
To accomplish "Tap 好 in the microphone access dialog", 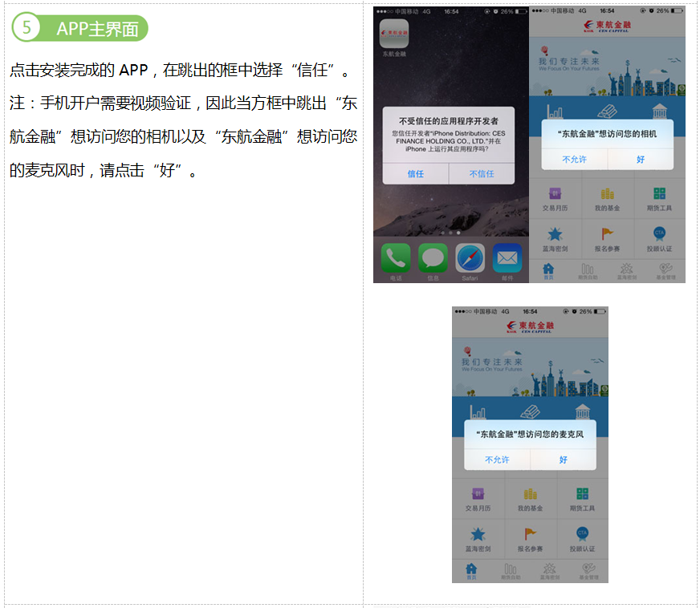I will (x=564, y=460).
